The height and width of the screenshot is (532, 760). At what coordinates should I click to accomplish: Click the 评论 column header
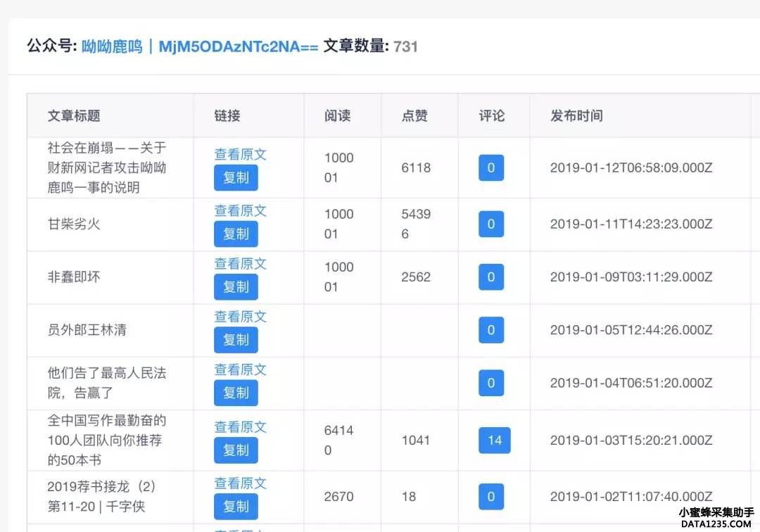(x=491, y=116)
